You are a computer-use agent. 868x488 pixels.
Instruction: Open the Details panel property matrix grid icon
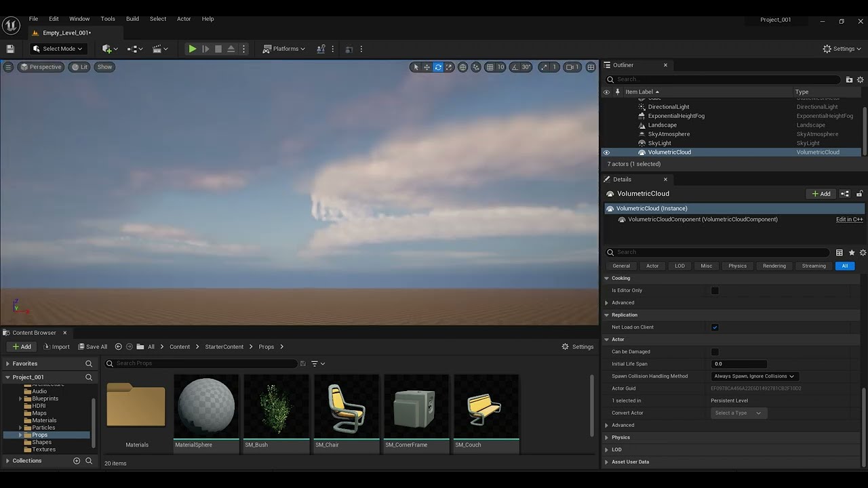[x=840, y=252]
